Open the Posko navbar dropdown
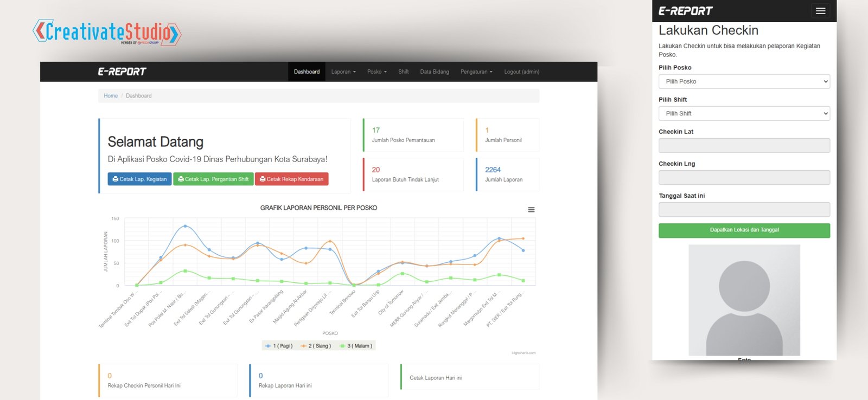Screen dimensions: 868x400 pos(376,72)
